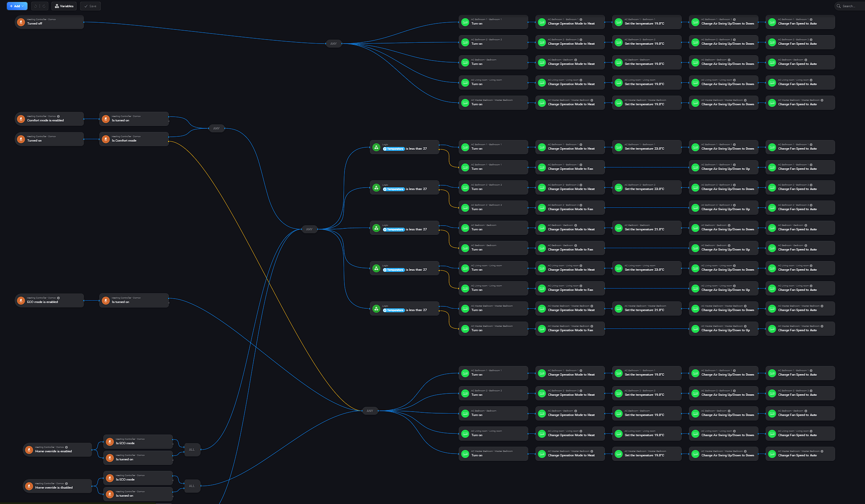The width and height of the screenshot is (865, 504).
Task: Select the 'Is Comfort mode' condition card
Action: point(134,139)
